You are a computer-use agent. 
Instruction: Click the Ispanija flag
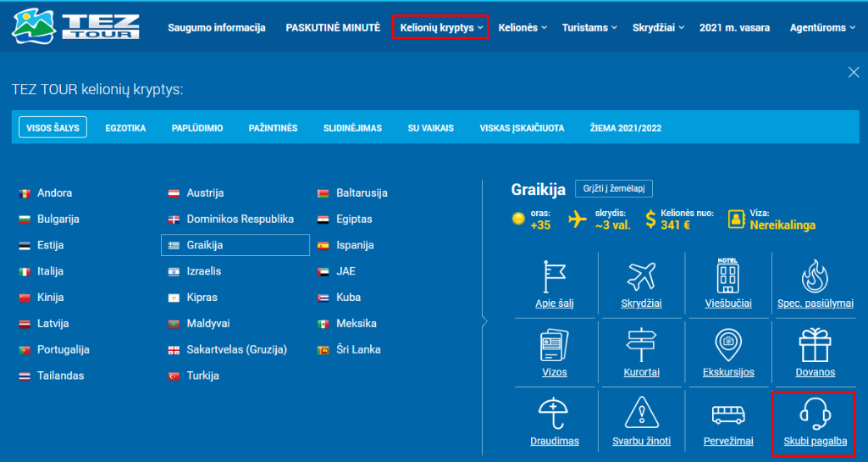click(323, 245)
